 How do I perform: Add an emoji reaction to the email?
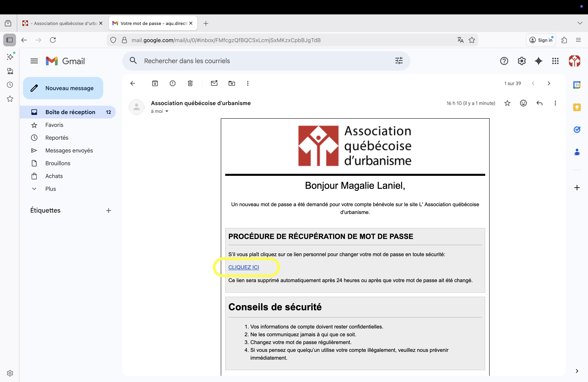(523, 103)
